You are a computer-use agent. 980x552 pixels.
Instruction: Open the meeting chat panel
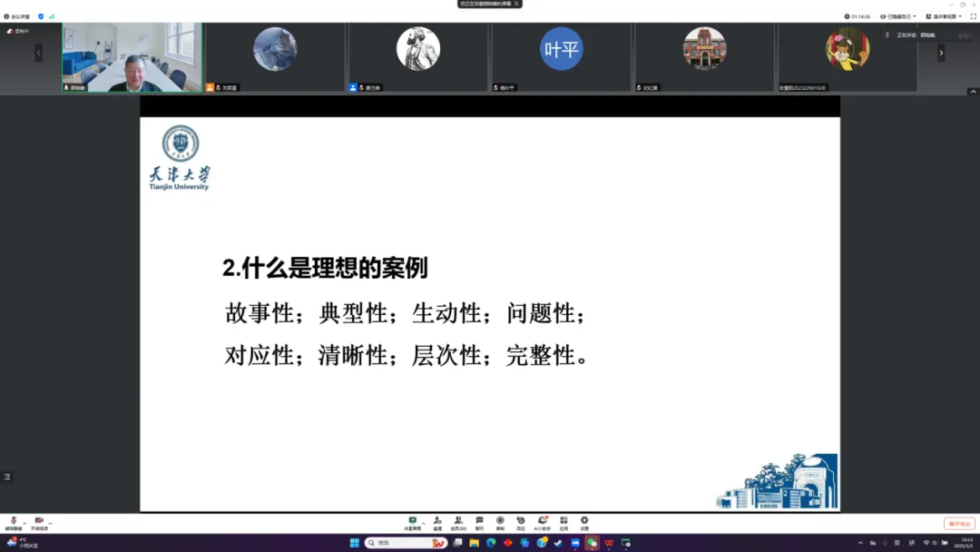click(479, 520)
